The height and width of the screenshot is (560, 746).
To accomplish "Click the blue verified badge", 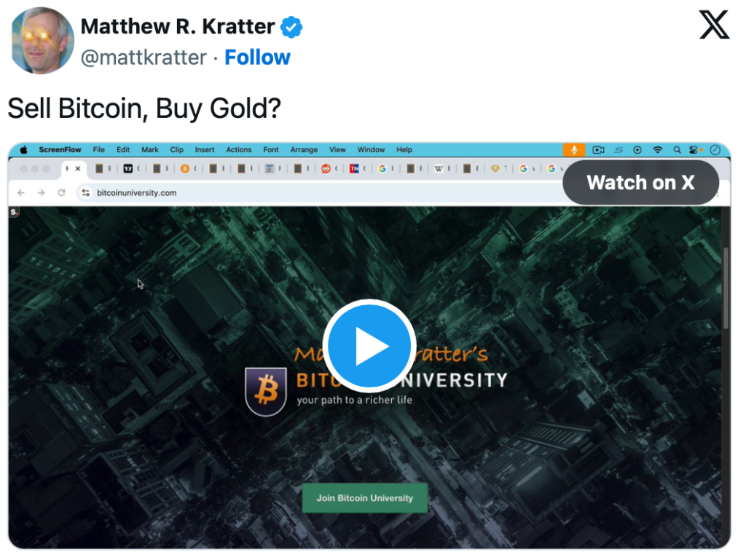I will (291, 27).
